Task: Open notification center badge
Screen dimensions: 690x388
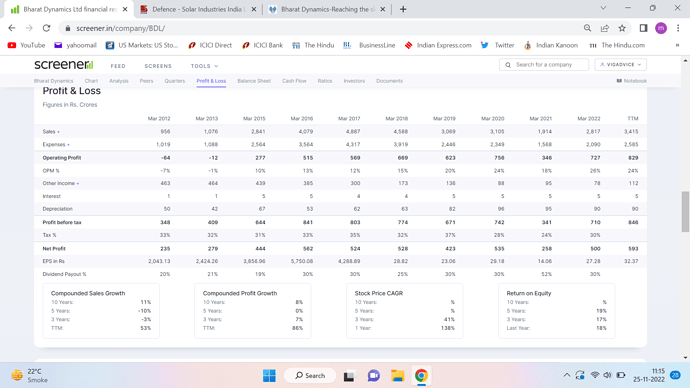Action: pyautogui.click(x=675, y=375)
